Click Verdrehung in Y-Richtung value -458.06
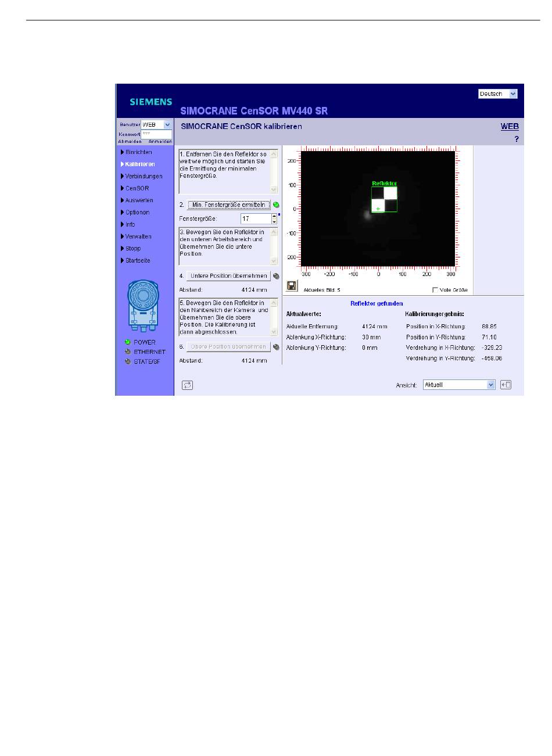The width and height of the screenshot is (552, 756). [x=492, y=359]
